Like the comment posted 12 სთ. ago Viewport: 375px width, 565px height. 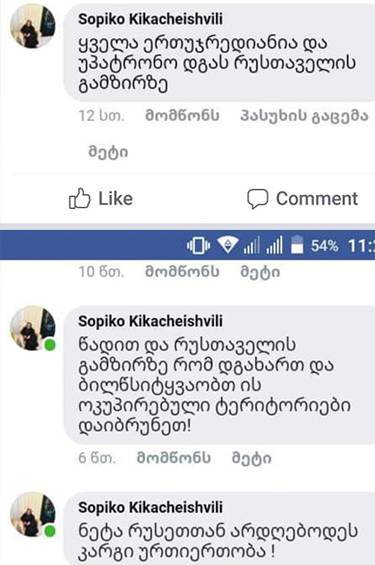tap(182, 116)
